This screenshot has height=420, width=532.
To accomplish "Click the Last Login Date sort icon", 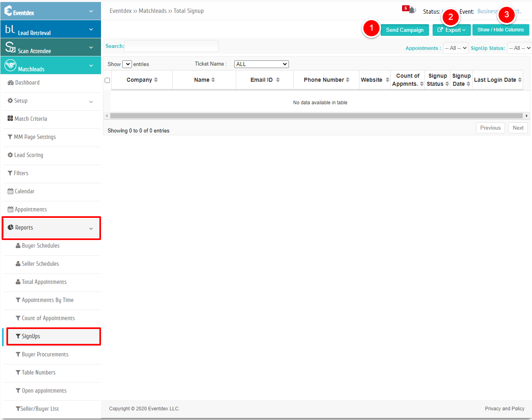I will coord(520,80).
